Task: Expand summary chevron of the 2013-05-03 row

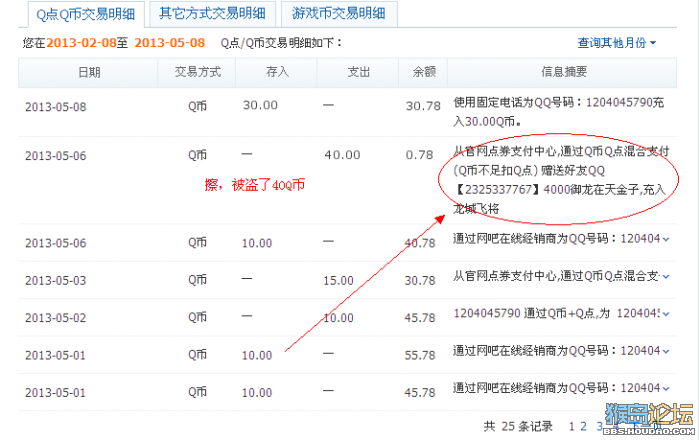Action: [666, 277]
